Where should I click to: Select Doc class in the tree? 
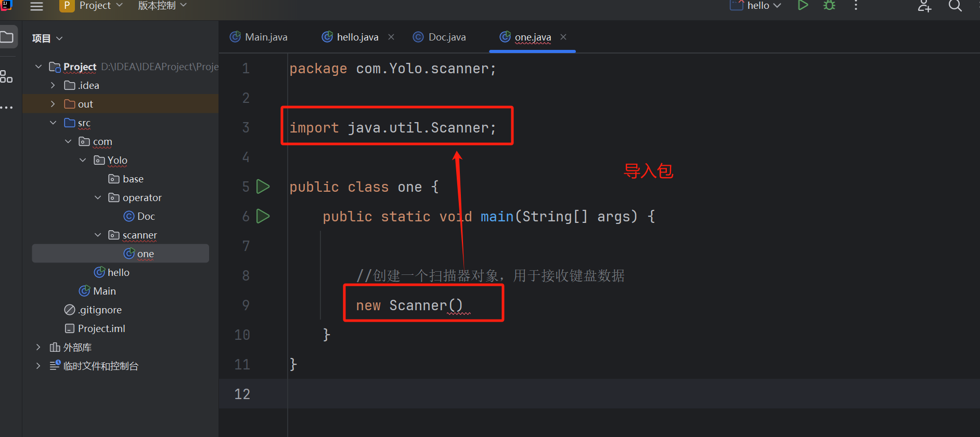click(146, 216)
